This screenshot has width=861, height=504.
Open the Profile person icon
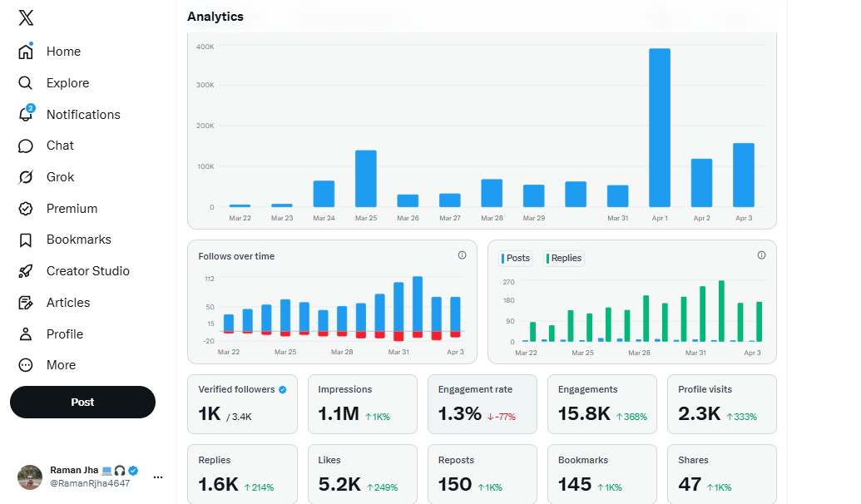[x=25, y=334]
